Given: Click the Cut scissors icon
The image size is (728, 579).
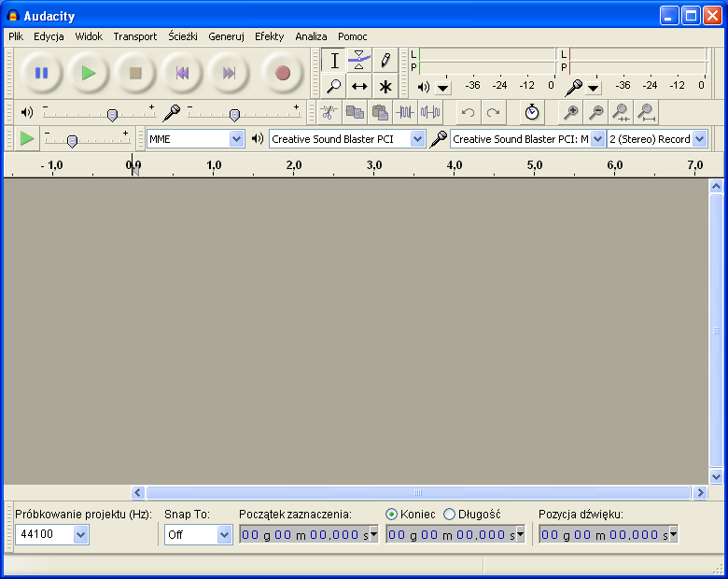Looking at the screenshot, I should coord(328,112).
